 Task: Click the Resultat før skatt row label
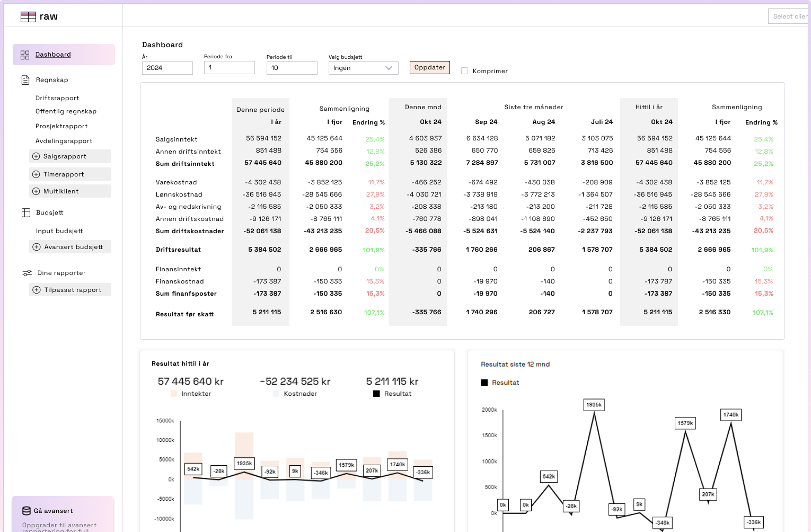184,314
